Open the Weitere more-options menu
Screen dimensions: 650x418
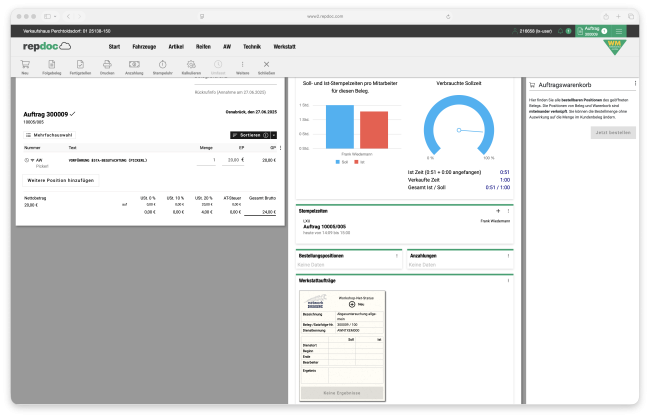click(241, 65)
